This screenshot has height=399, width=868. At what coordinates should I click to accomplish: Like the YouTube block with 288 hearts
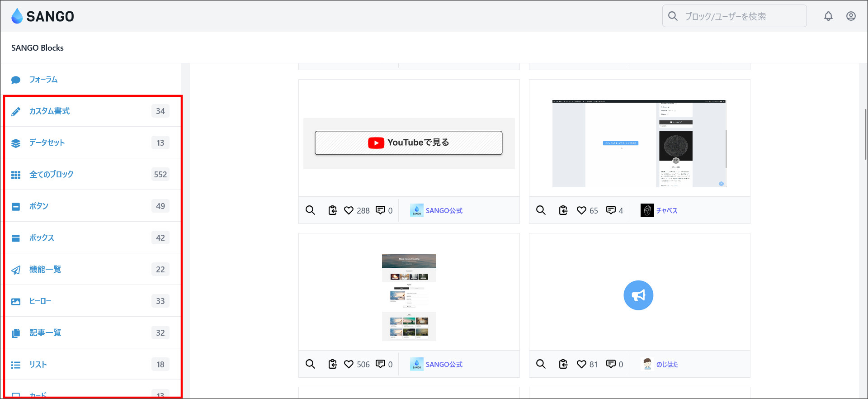(x=349, y=210)
